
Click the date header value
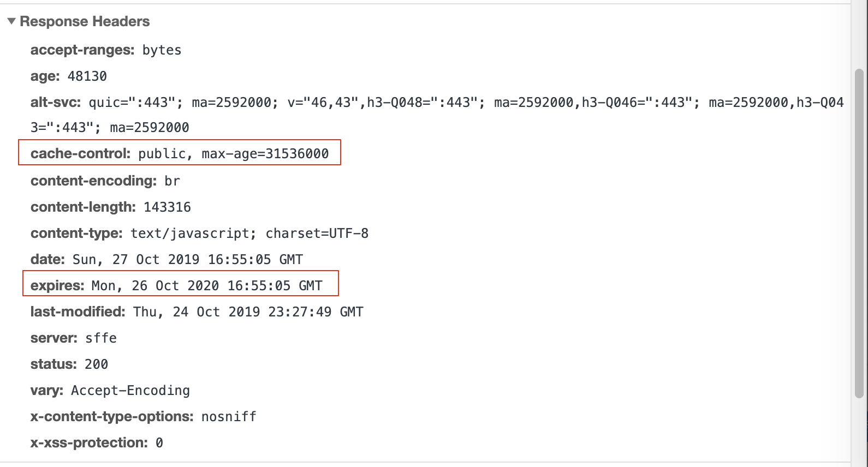coord(188,259)
